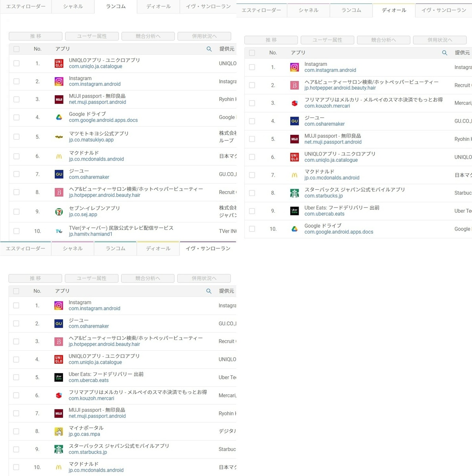Click the UNIQLO icon in ディオール-selected panel
This screenshot has height=476, width=472.
point(294,157)
